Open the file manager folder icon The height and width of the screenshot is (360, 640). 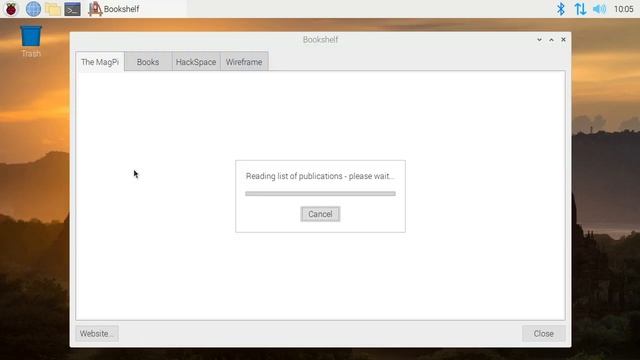tap(53, 9)
